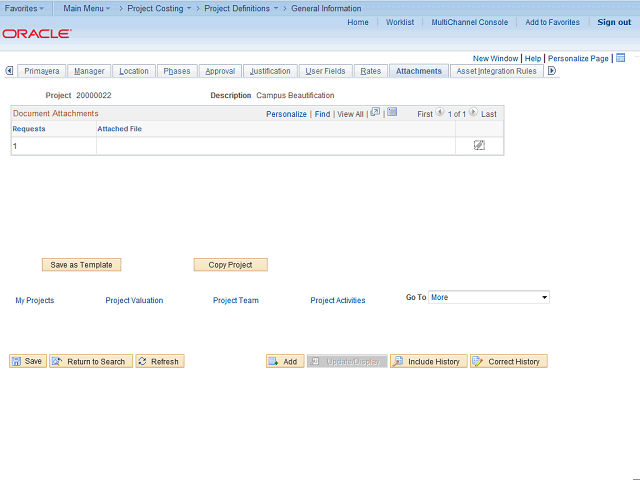Open the page layout icon next to Personalize Page

(620, 58)
